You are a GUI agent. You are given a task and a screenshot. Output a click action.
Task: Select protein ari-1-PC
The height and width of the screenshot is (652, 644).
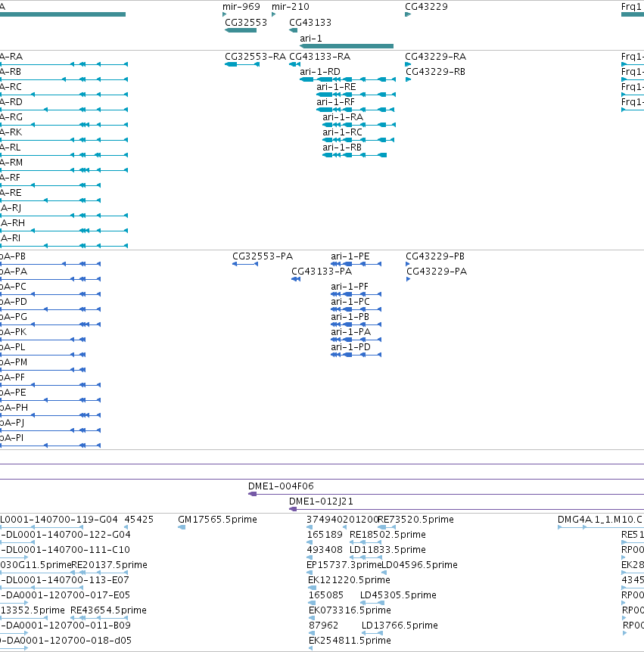coord(356,309)
